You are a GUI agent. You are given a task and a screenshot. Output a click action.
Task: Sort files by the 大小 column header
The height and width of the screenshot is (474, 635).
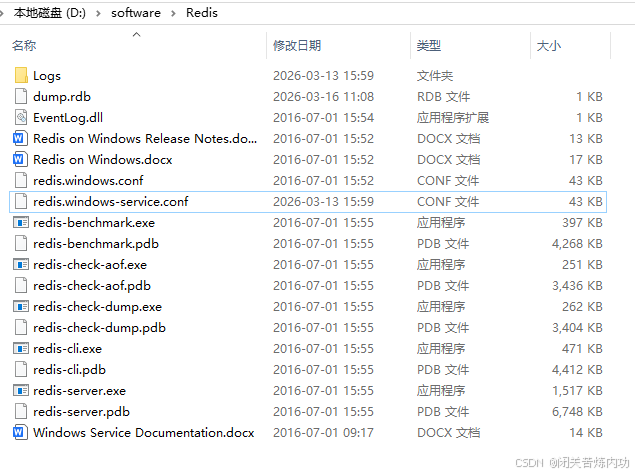(x=549, y=45)
